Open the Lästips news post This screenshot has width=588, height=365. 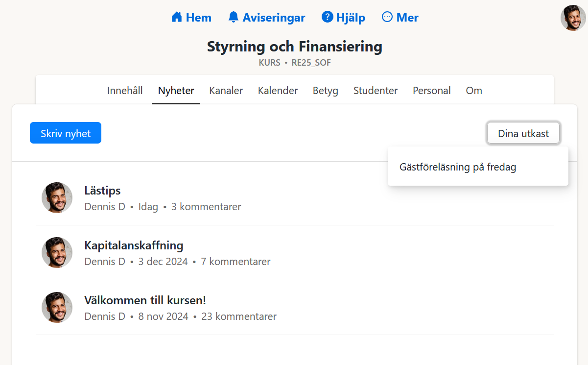point(102,191)
